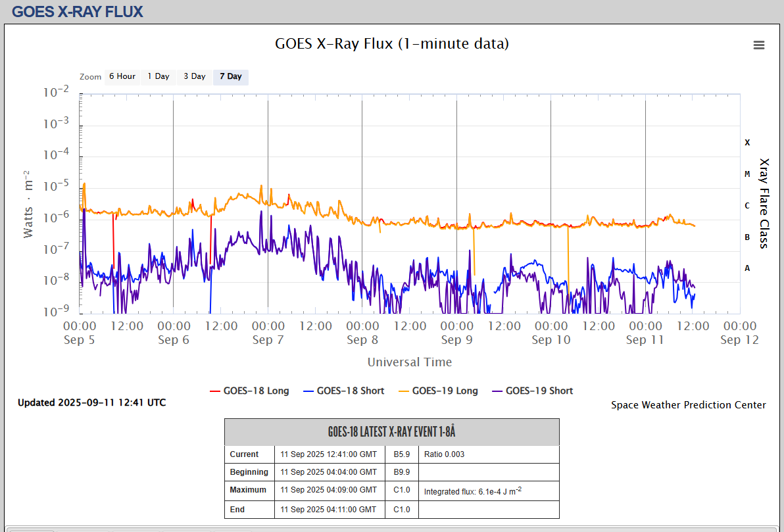Click the GOES X-RAY FLUX page heading
The height and width of the screenshot is (532, 784).
pyautogui.click(x=78, y=12)
